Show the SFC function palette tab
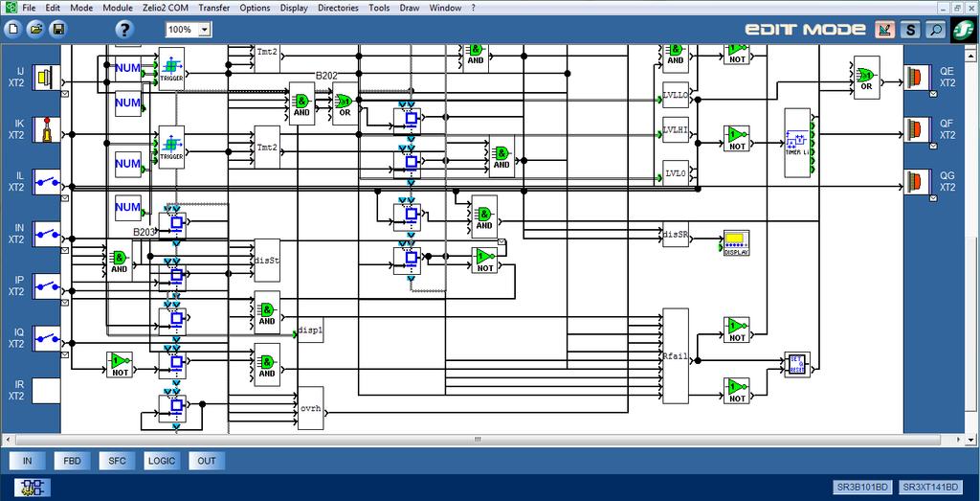 (117, 461)
